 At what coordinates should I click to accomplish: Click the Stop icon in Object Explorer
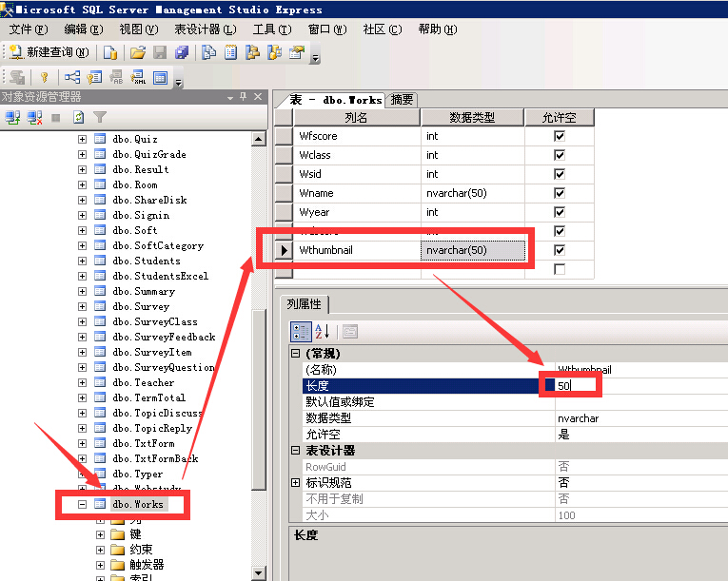56,118
